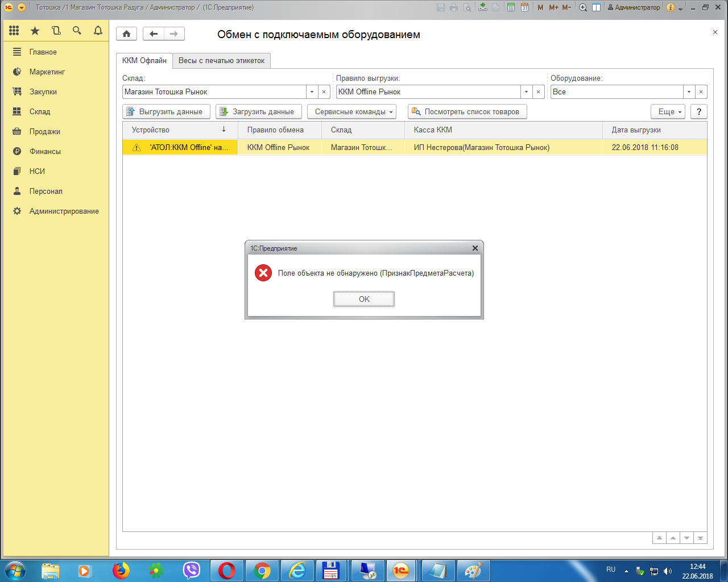Click the Правило обмена column header
The image size is (728, 582).
[280, 130]
